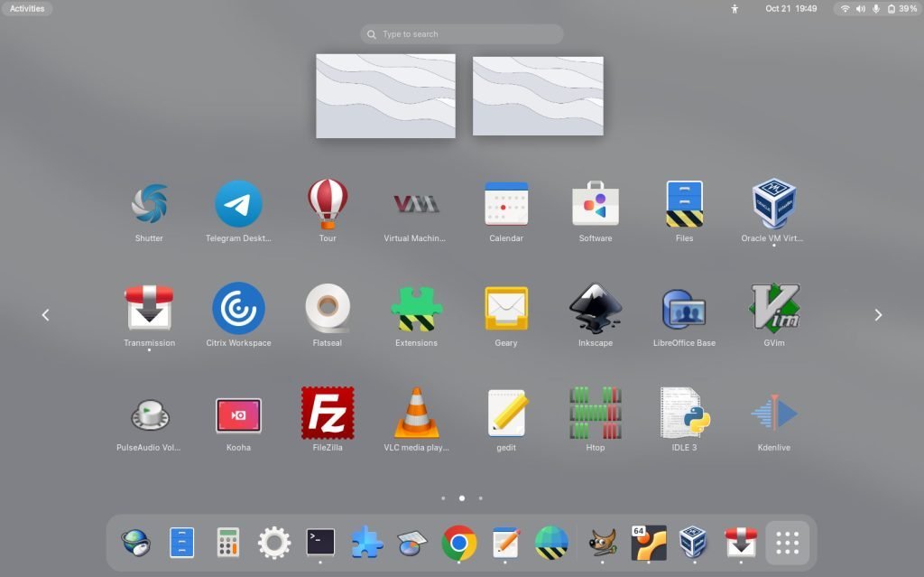Launch Google Chrome from the dock
This screenshot has width=924, height=577.
point(458,543)
